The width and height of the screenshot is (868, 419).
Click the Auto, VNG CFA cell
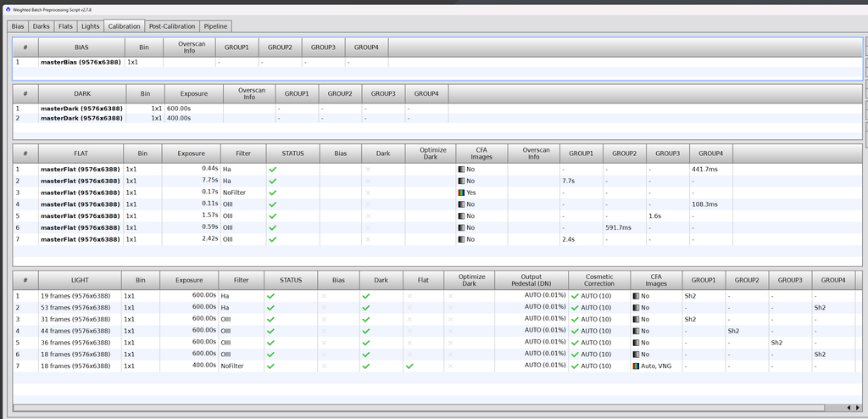point(656,366)
